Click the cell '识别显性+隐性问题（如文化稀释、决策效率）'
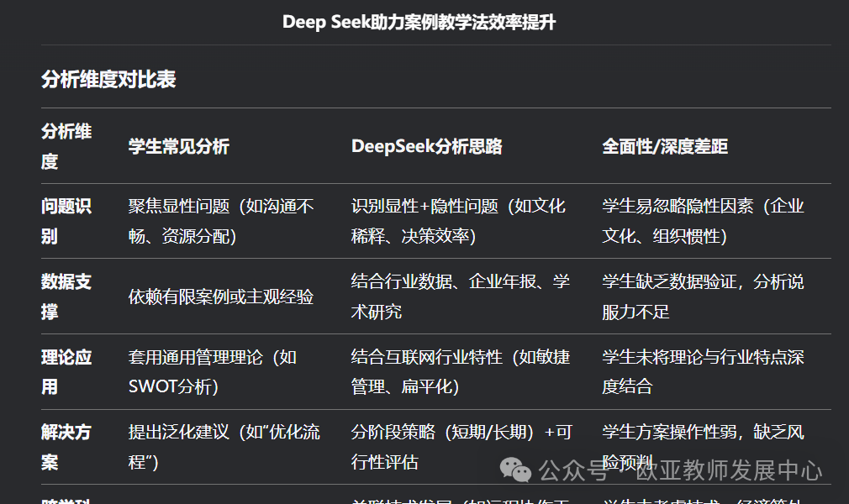 [458, 221]
